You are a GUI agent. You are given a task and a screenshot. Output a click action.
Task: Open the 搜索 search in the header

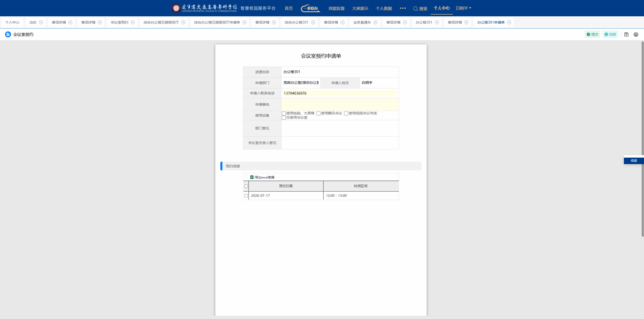click(x=420, y=8)
